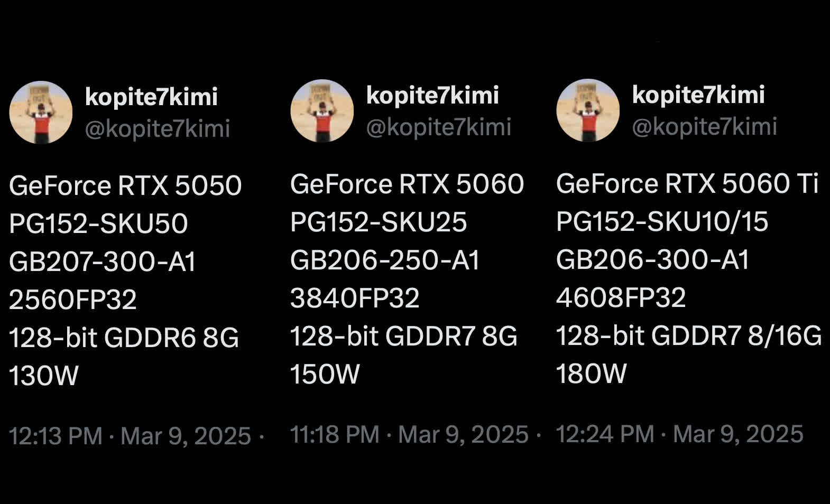Open the @kopite7kimi handle in the 150W tweet
The height and width of the screenshot is (504, 830).
pos(439,127)
